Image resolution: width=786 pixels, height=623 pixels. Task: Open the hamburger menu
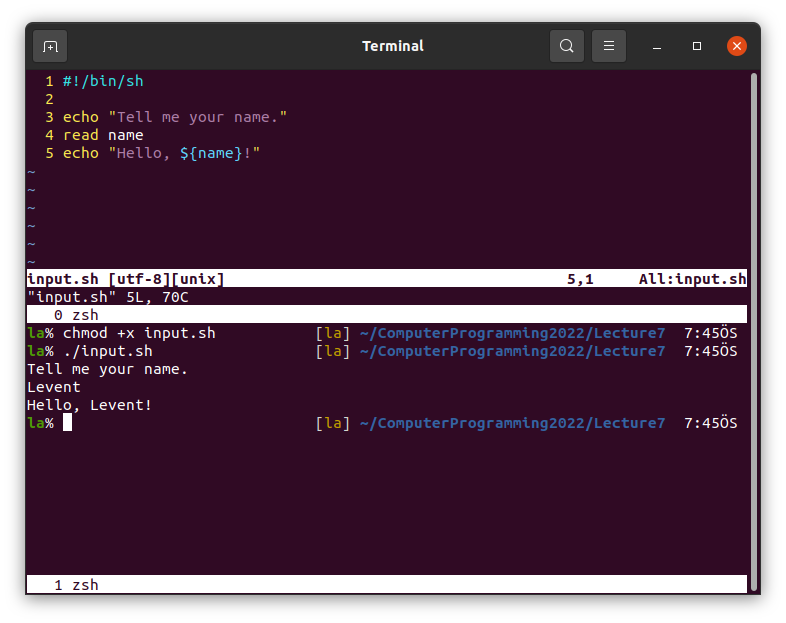(609, 46)
